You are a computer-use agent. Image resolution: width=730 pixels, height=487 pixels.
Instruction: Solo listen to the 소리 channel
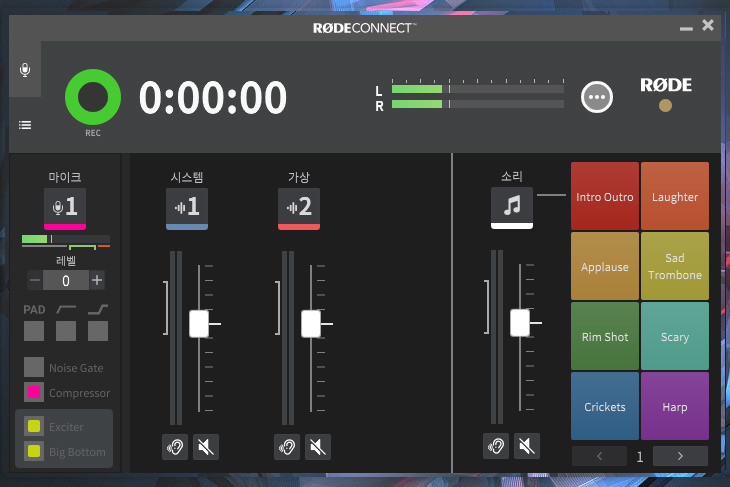tap(496, 446)
